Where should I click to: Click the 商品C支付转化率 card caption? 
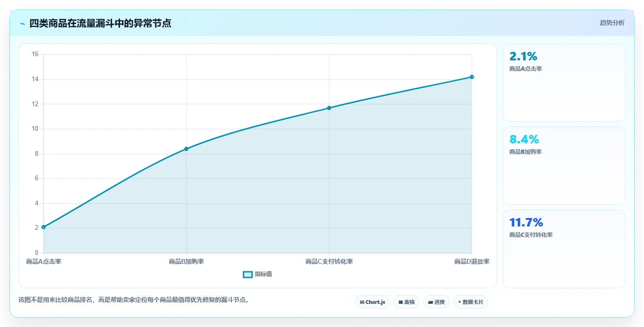(531, 235)
